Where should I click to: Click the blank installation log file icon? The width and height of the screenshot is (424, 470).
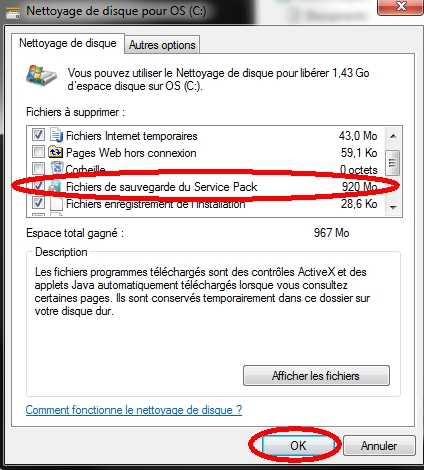[57, 204]
